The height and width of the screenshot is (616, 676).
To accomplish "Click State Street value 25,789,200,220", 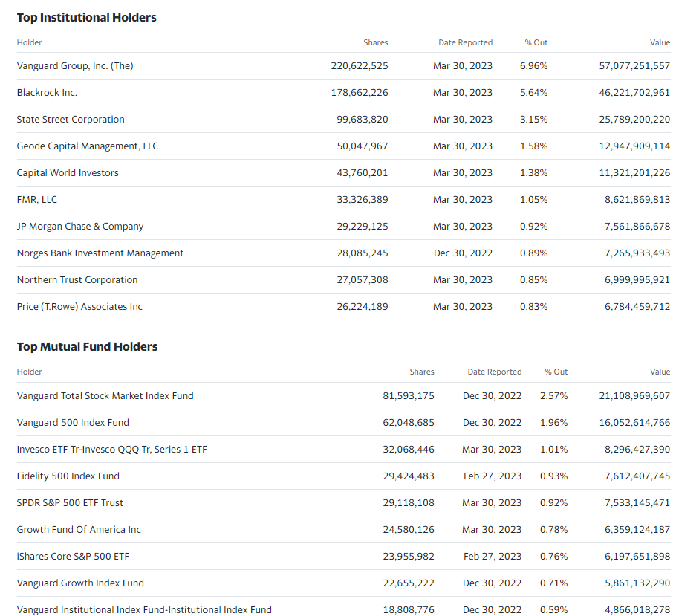I will click(x=634, y=120).
